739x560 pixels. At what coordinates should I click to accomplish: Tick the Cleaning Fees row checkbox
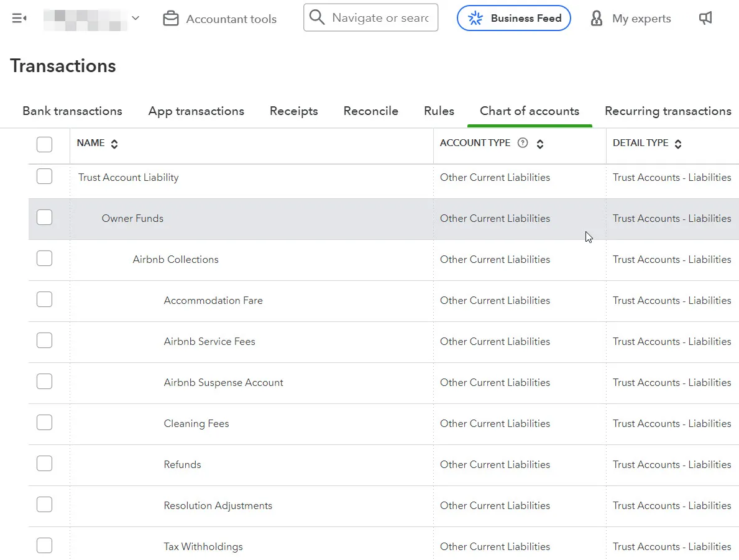[44, 423]
